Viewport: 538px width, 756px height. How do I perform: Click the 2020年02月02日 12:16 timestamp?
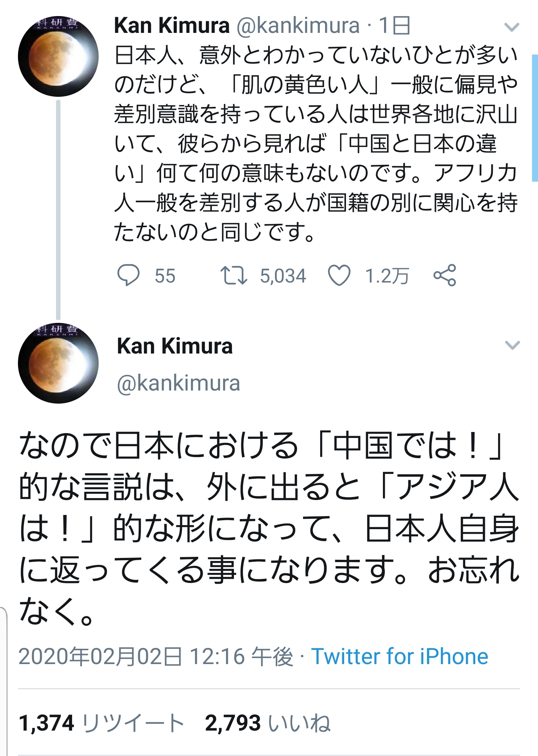156,657
